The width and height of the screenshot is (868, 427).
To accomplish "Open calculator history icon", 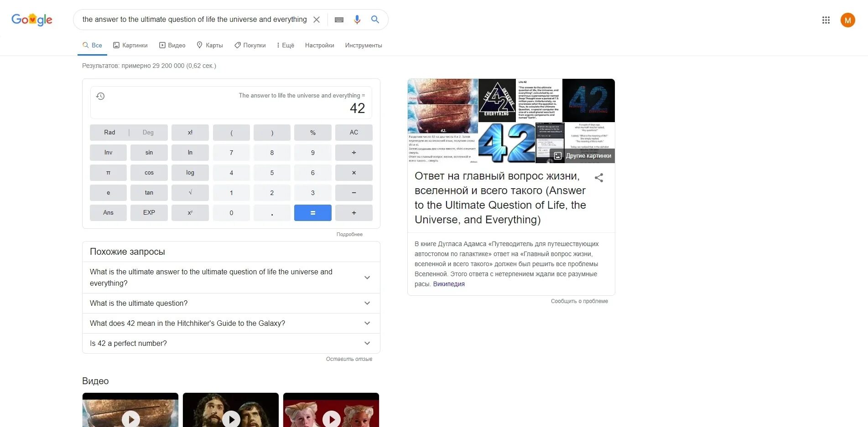I will (100, 96).
